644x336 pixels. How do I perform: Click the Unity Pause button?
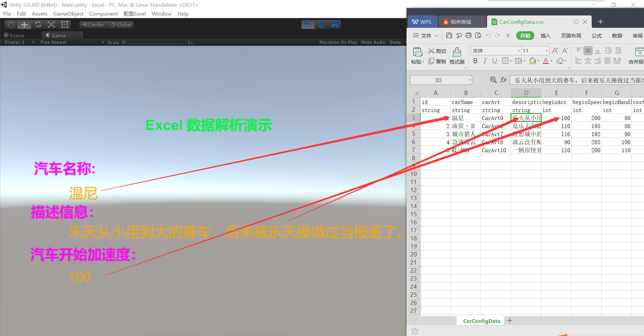(x=321, y=25)
